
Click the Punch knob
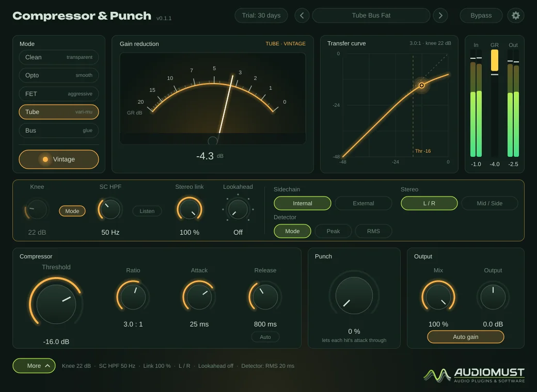pyautogui.click(x=354, y=296)
